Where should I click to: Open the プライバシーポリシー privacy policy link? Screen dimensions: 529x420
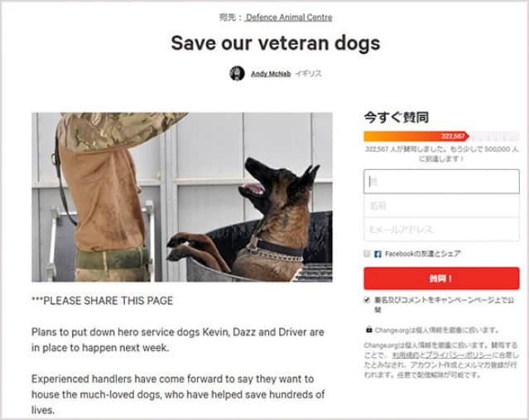[x=458, y=355]
